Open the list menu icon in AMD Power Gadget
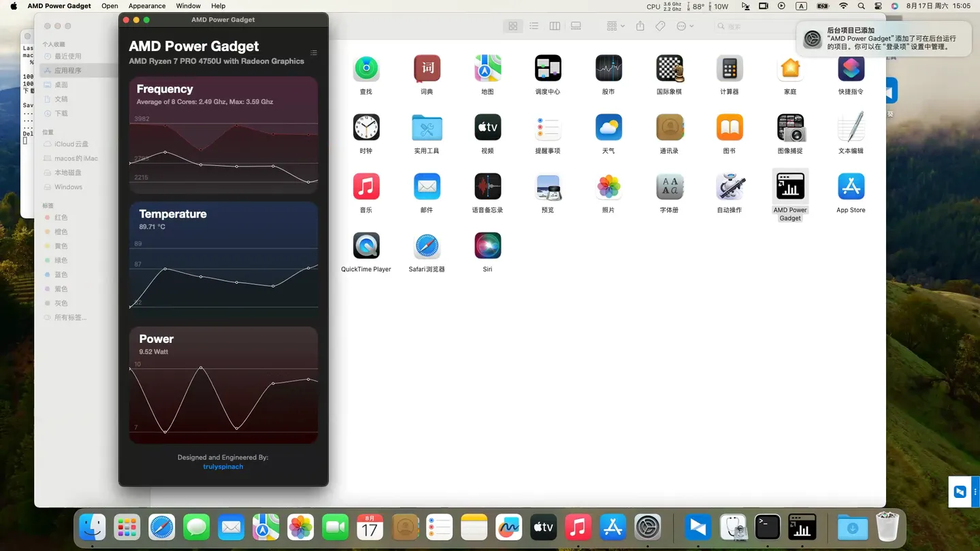This screenshot has width=980, height=551. pyautogui.click(x=314, y=52)
